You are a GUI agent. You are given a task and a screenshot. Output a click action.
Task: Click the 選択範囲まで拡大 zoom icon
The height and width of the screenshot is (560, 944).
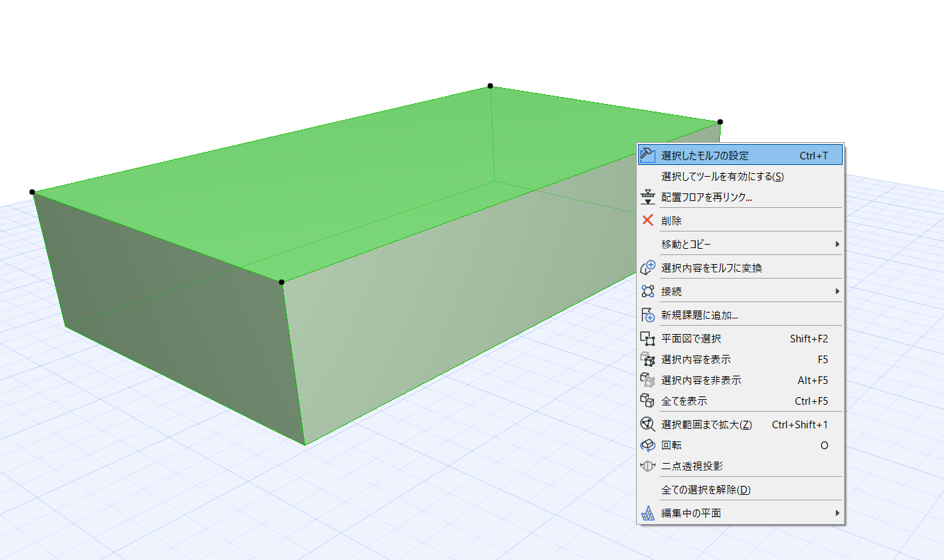click(x=648, y=424)
